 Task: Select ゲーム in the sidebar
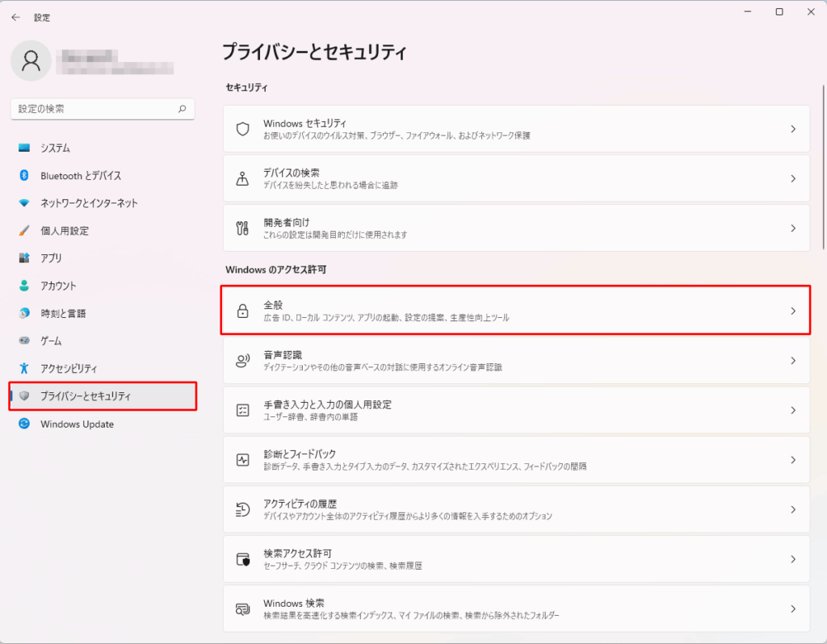pyautogui.click(x=103, y=341)
